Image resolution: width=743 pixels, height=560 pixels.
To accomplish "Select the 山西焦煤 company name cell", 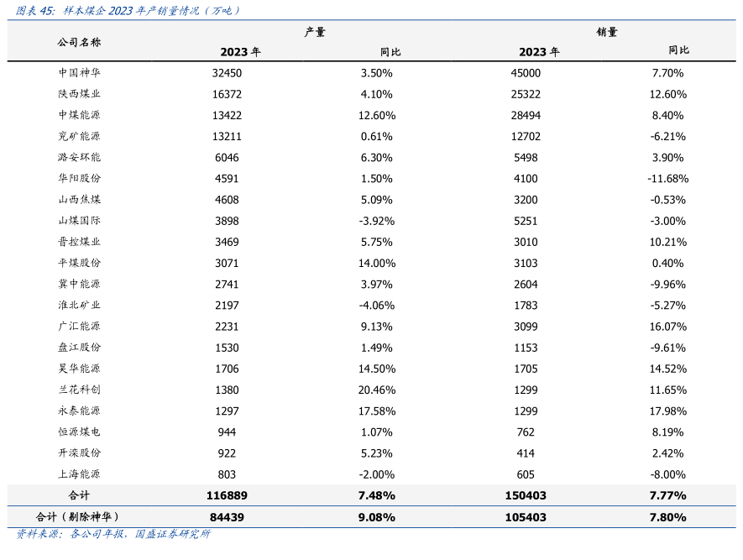I will pyautogui.click(x=79, y=200).
